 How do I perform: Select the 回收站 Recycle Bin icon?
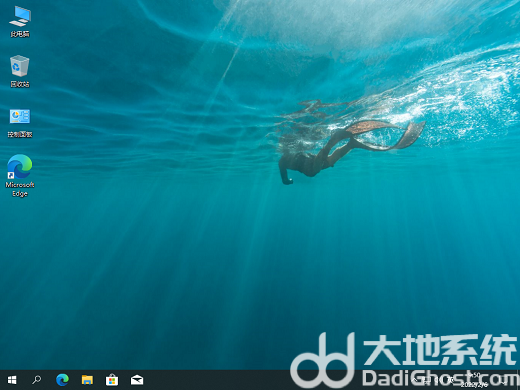coord(20,71)
